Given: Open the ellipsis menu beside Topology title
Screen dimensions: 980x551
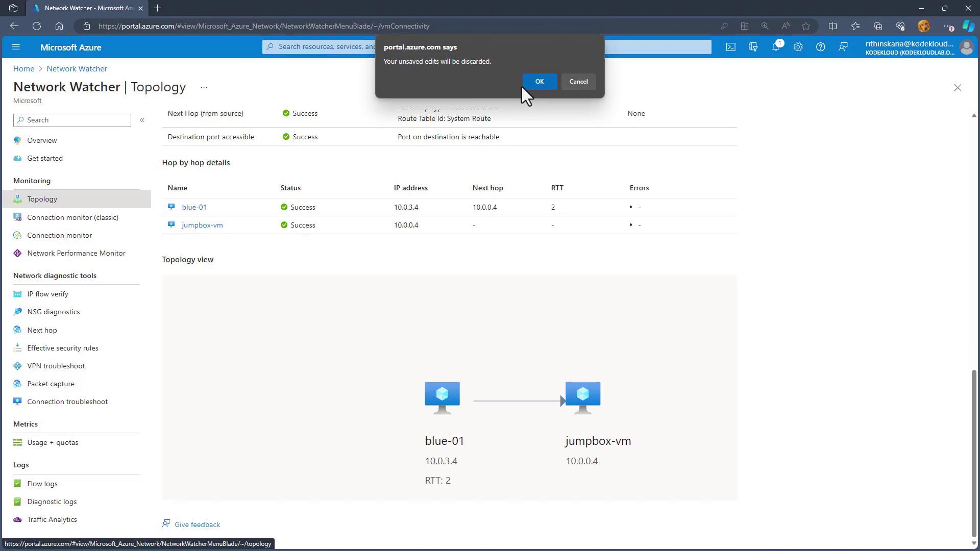Looking at the screenshot, I should pos(204,87).
